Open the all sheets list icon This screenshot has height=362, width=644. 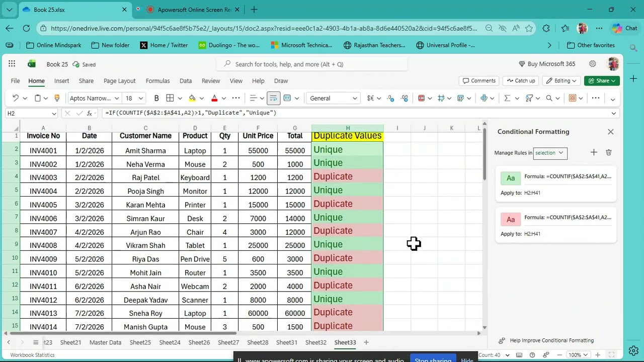(36, 342)
